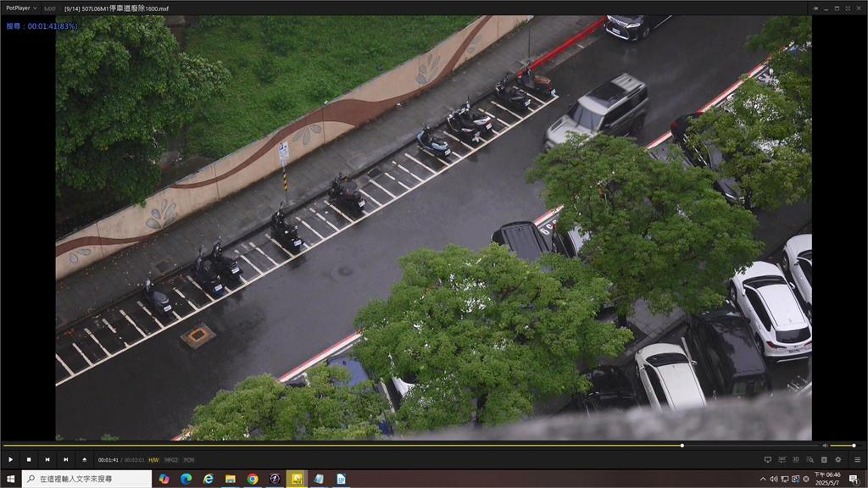The height and width of the screenshot is (488, 868).
Task: Open the video zoom search icon
Action: click(810, 459)
